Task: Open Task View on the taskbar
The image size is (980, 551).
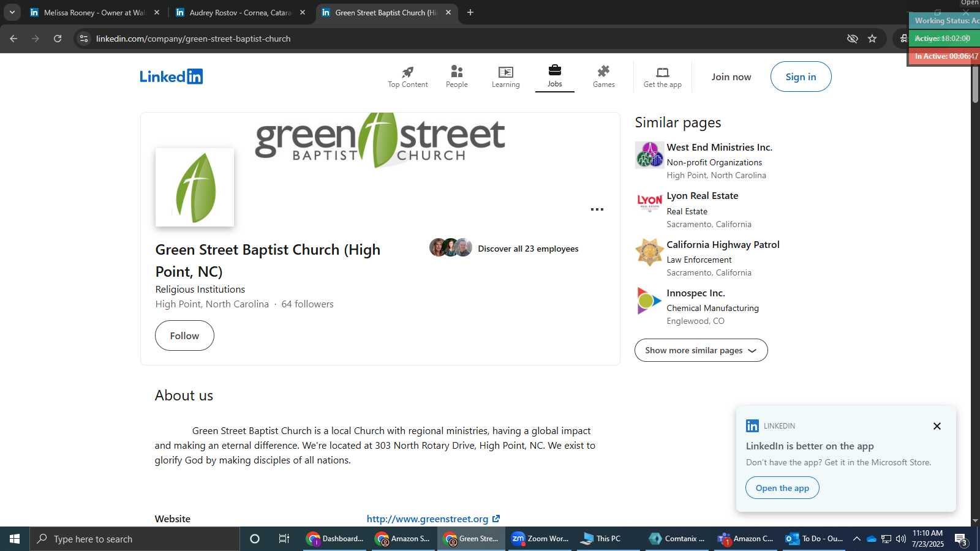Action: click(x=284, y=539)
